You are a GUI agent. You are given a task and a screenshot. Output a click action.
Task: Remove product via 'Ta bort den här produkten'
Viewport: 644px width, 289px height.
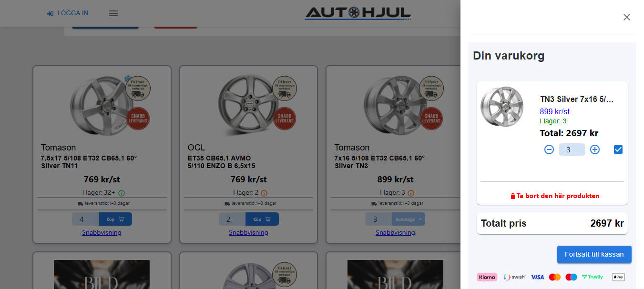(x=555, y=196)
